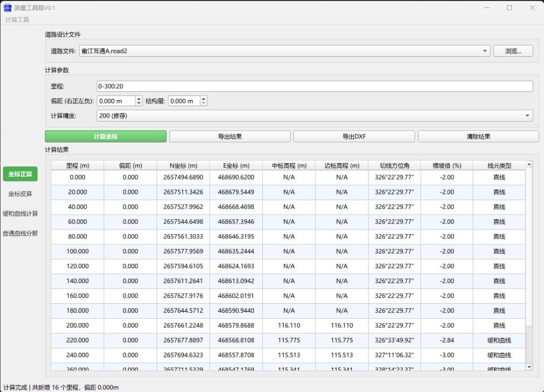Open the 计算工具 menu
The height and width of the screenshot is (392, 544).
tap(17, 20)
